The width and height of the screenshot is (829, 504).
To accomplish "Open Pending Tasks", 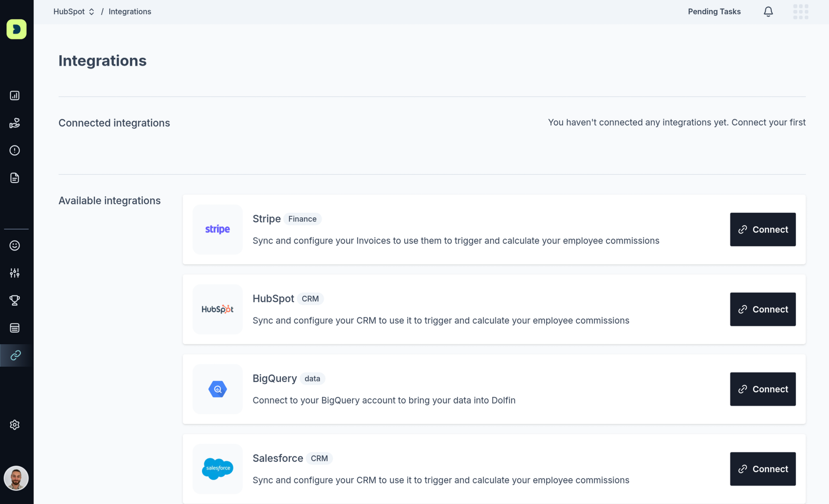I will click(x=714, y=12).
